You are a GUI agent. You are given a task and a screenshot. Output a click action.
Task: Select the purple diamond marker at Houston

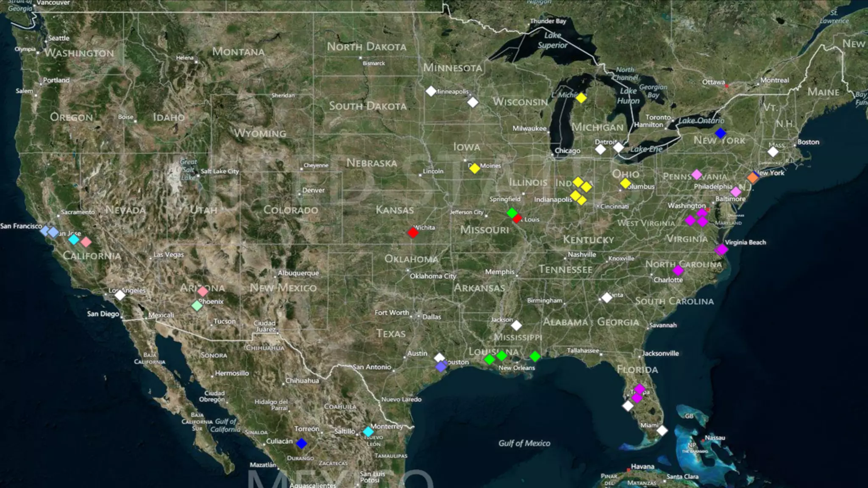(441, 366)
